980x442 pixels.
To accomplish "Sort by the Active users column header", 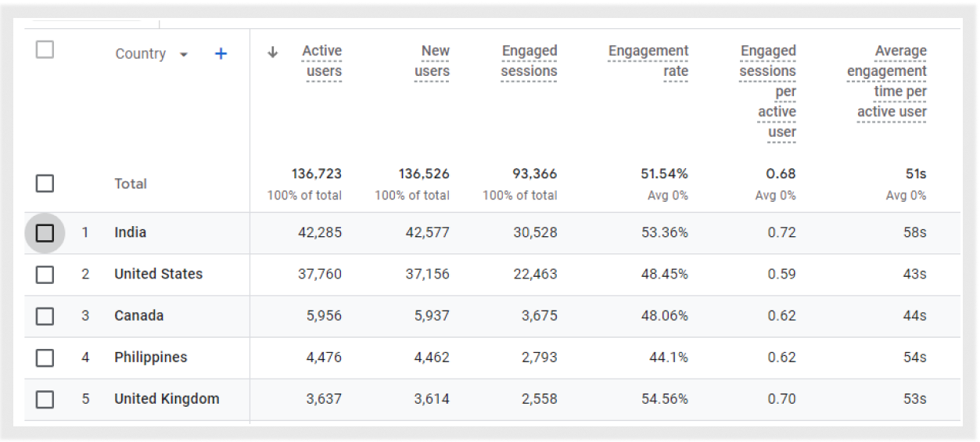I will pos(321,61).
